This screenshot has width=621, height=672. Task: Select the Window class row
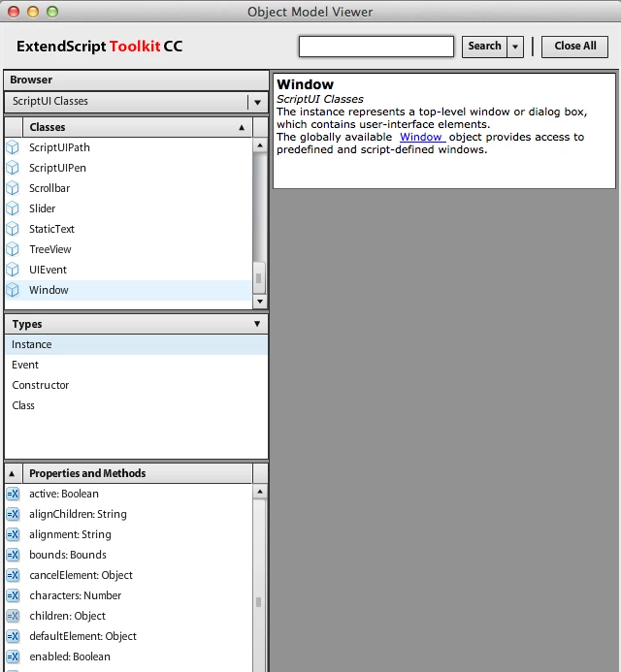coord(129,290)
